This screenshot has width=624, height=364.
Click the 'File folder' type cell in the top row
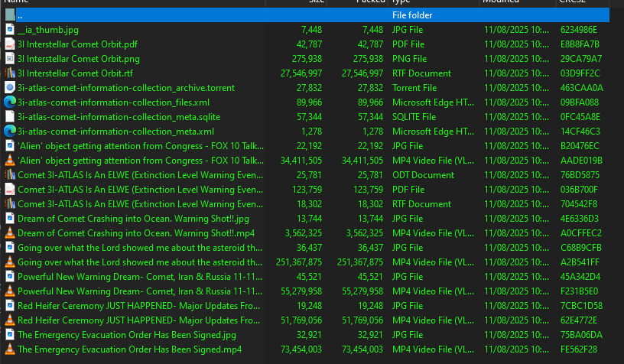point(412,15)
